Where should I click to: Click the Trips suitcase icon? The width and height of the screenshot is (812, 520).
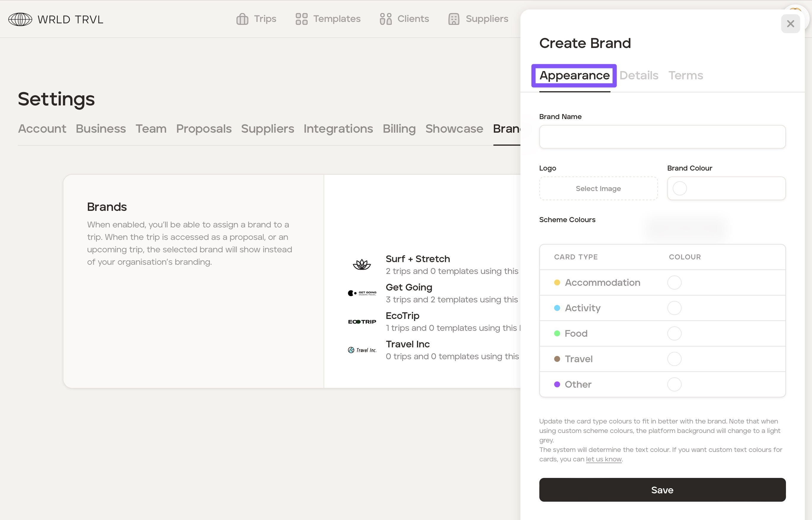click(242, 19)
